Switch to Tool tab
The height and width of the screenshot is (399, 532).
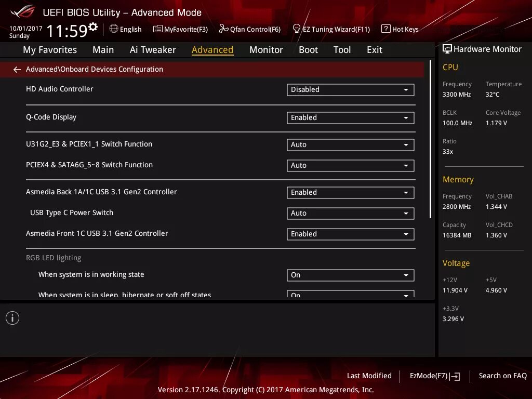342,50
